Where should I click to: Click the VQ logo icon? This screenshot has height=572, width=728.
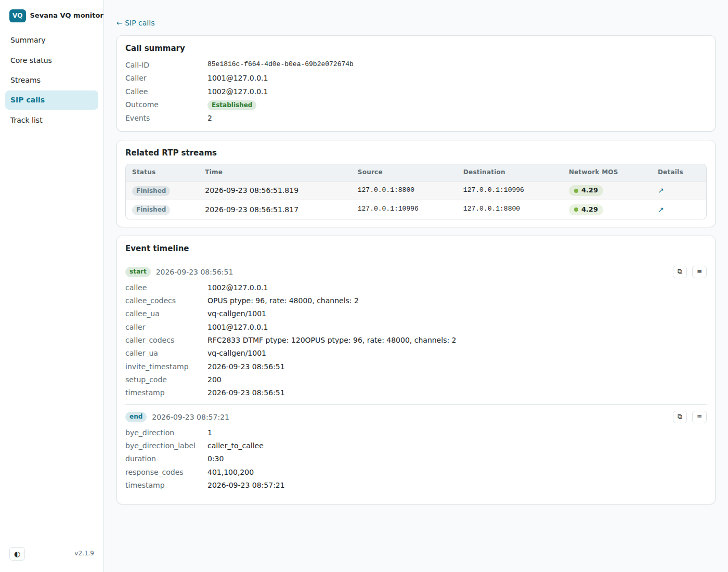point(18,16)
